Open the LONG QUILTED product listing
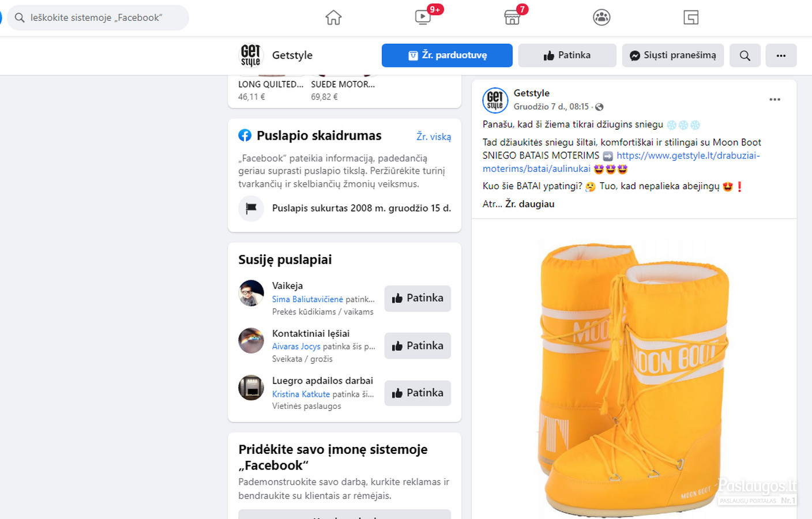812x519 pixels. coord(270,84)
